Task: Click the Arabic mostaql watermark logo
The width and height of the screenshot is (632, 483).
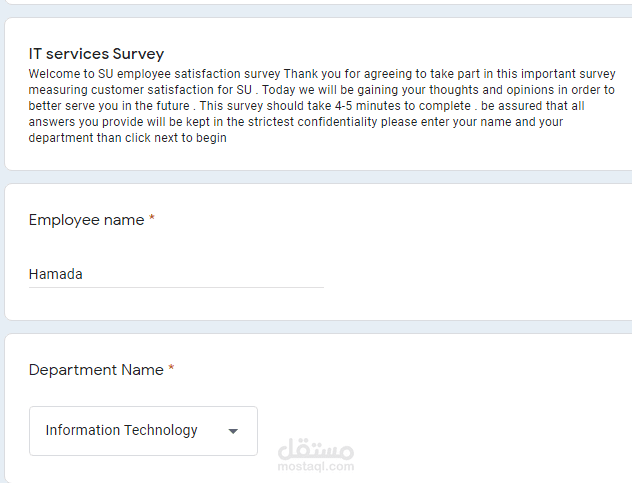Action: pos(315,449)
